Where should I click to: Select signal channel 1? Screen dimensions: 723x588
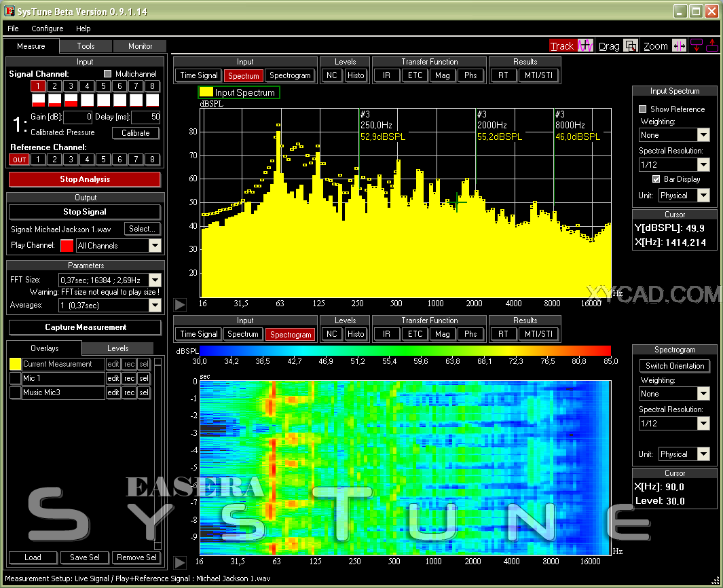pyautogui.click(x=38, y=86)
